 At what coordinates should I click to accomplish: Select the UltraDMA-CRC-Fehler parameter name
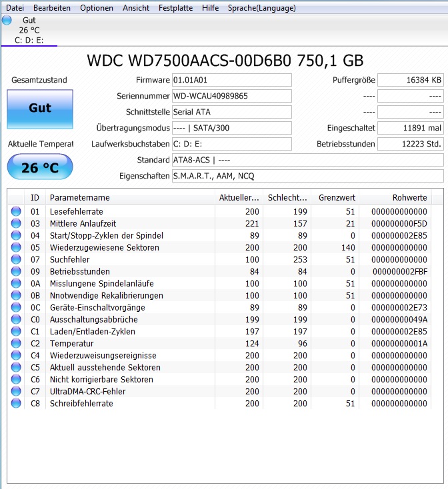(x=87, y=392)
